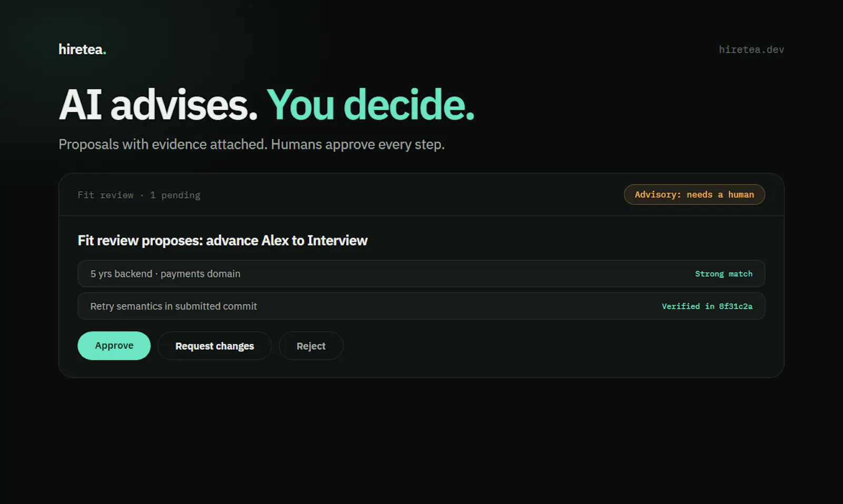Viewport: 843px width, 504px height.
Task: Select the '5 yrs backend · payments domain' row
Action: click(x=421, y=273)
